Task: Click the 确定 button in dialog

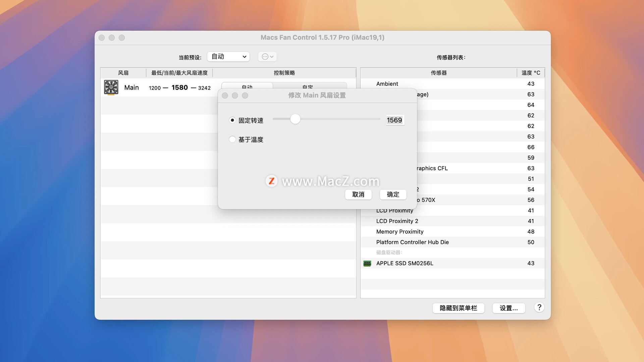Action: point(393,194)
